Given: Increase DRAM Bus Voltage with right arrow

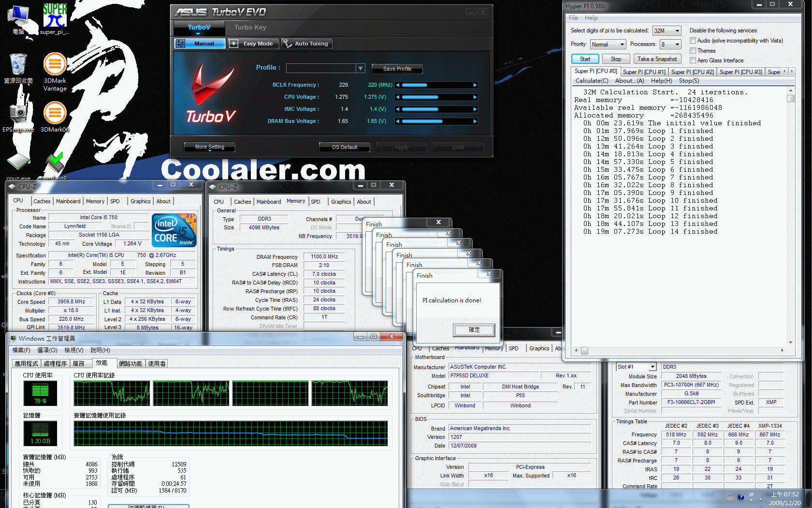Looking at the screenshot, I should (475, 121).
